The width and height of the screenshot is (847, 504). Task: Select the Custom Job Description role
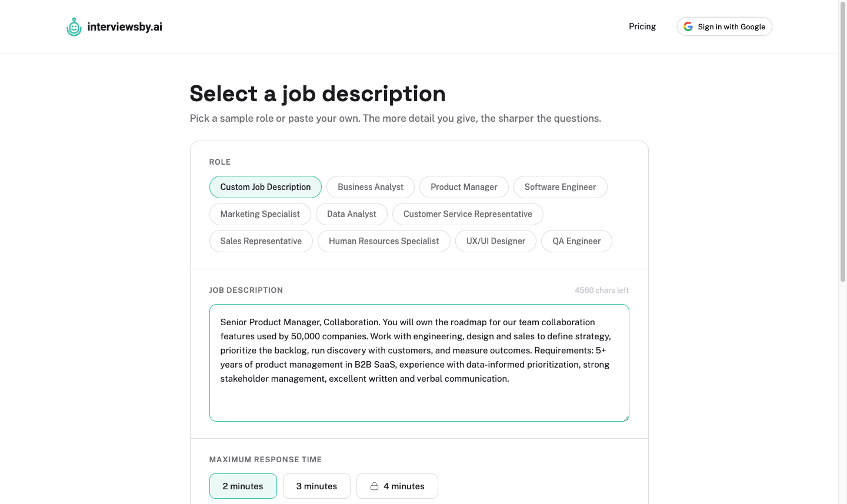(x=265, y=187)
